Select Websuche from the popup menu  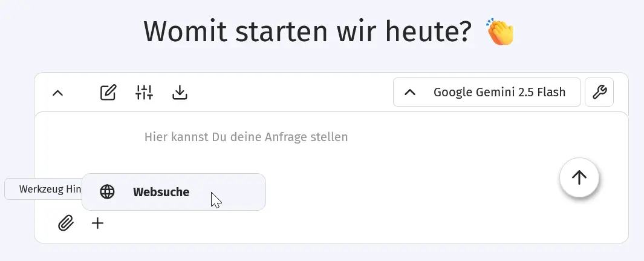(x=174, y=192)
